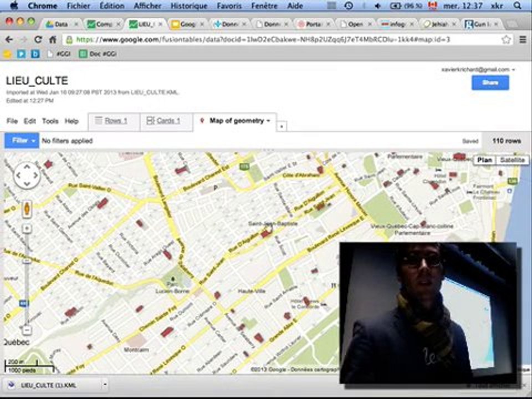Click the browser back arrow
The width and height of the screenshot is (532, 399).
9,40
